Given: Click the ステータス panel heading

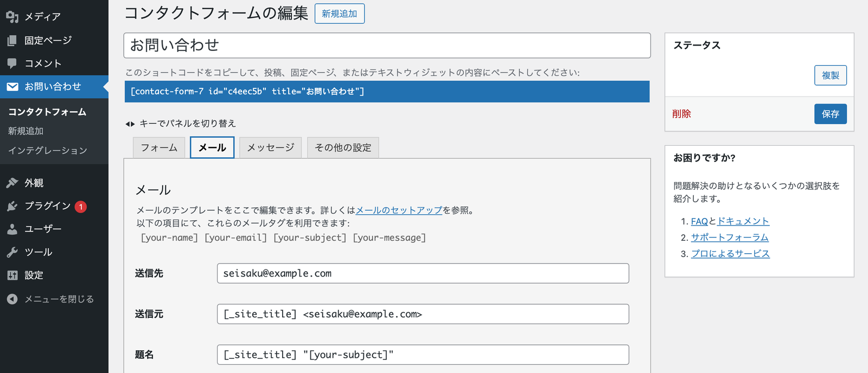Looking at the screenshot, I should pyautogui.click(x=697, y=46).
